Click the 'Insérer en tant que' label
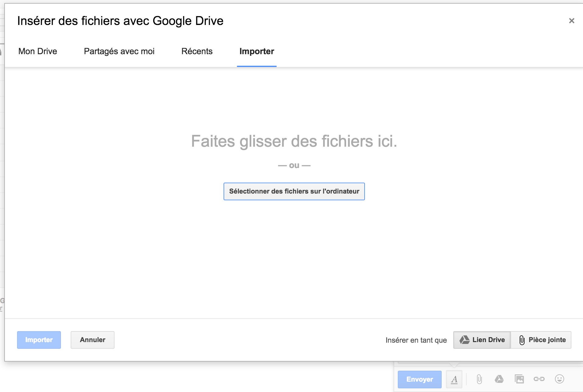 coord(416,340)
